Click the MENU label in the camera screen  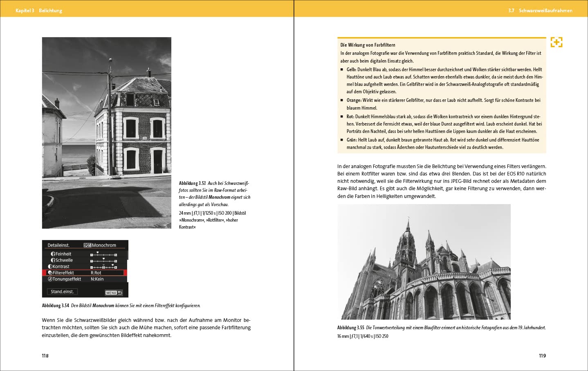pyautogui.click(x=111, y=293)
